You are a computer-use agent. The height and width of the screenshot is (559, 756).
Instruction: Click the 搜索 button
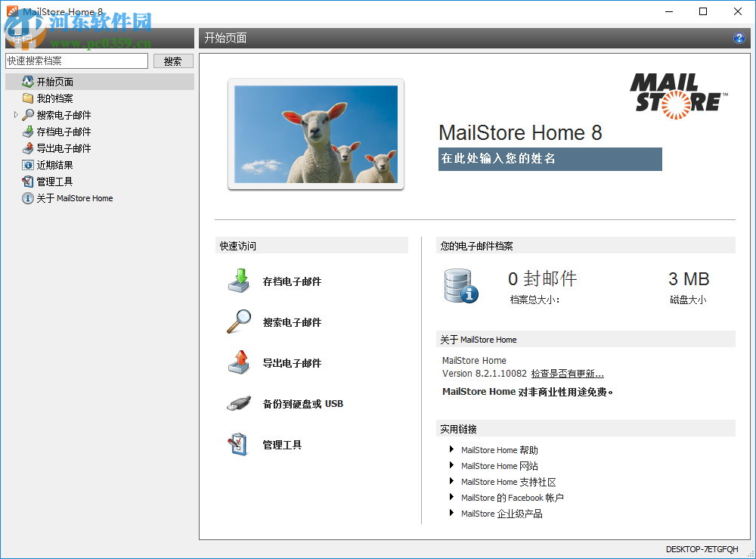[x=173, y=61]
